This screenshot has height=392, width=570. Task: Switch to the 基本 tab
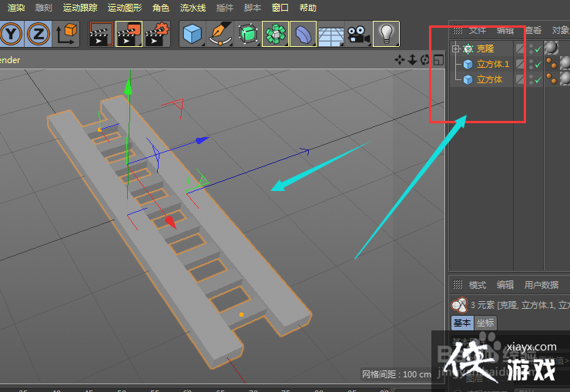tap(462, 323)
